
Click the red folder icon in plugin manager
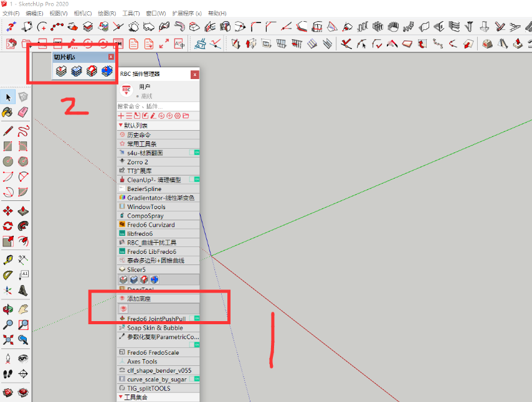coord(186,116)
